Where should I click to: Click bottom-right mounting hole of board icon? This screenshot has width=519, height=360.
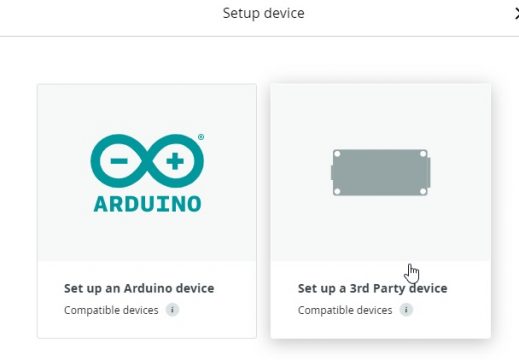pos(423,191)
